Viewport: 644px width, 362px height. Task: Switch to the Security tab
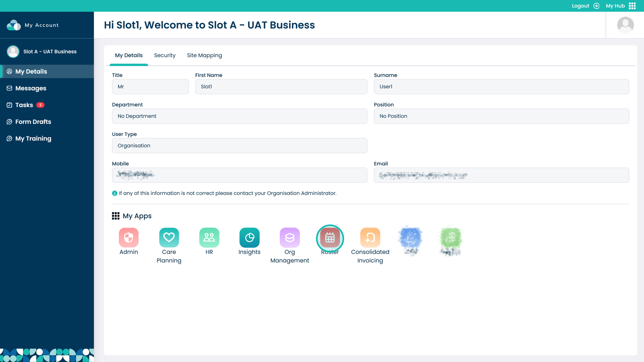[x=165, y=56]
